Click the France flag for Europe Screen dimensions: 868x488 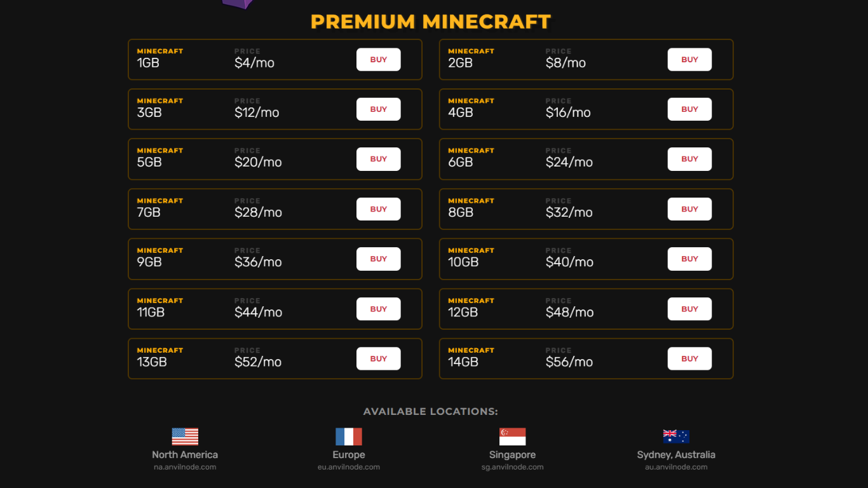pyautogui.click(x=349, y=437)
